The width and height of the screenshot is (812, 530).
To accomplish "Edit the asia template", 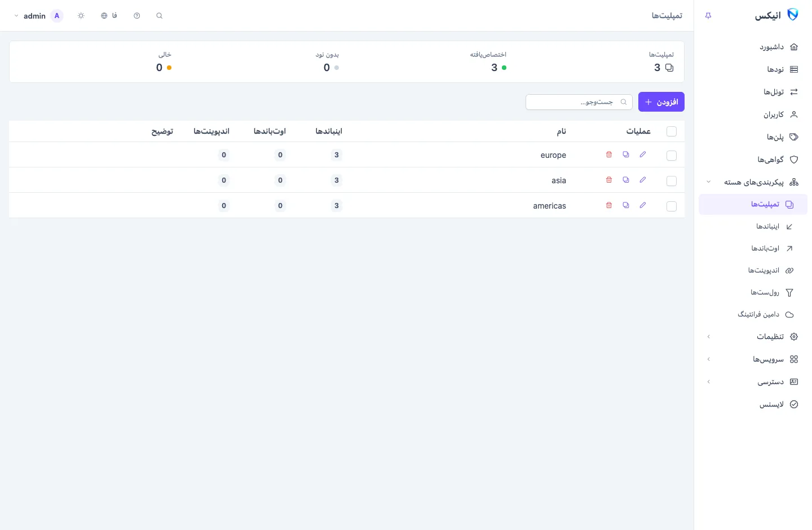I will pos(643,180).
